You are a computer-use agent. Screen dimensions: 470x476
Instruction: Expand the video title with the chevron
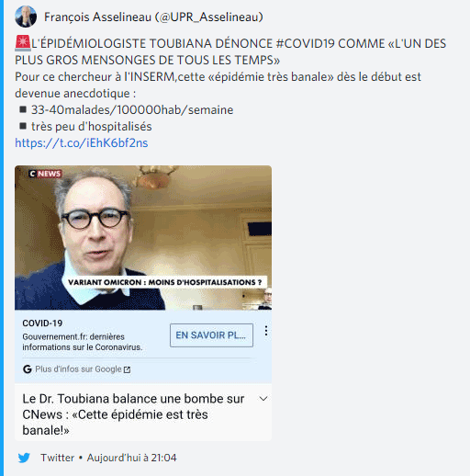click(263, 399)
